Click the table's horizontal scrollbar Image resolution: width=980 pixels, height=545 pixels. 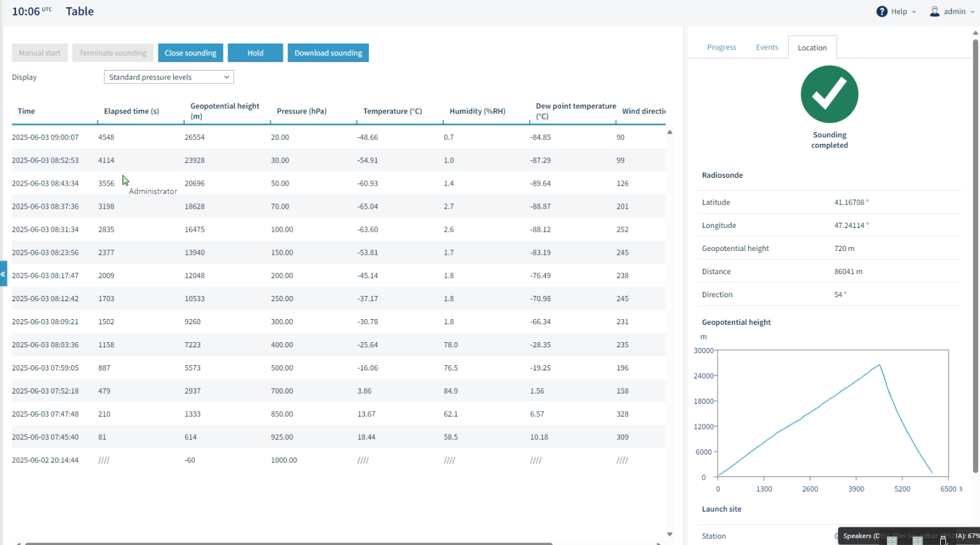click(x=289, y=543)
